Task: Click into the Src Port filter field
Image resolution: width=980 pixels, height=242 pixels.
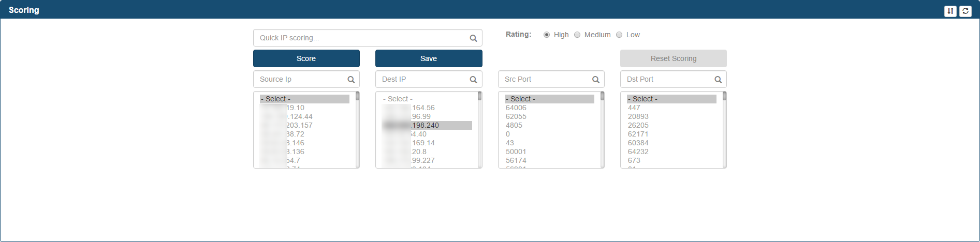Action: pos(544,79)
